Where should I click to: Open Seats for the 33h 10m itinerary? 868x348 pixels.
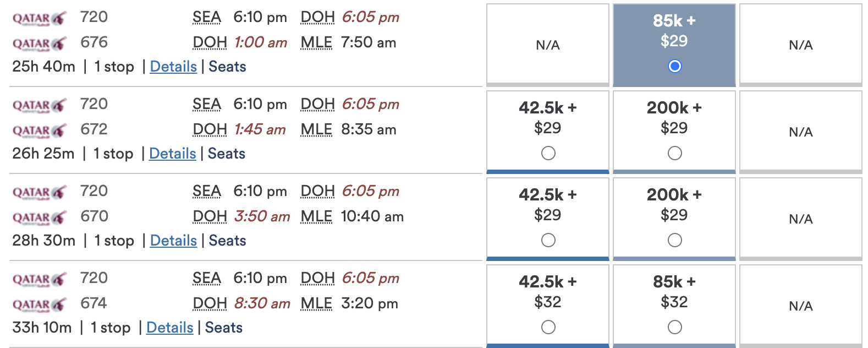(223, 328)
